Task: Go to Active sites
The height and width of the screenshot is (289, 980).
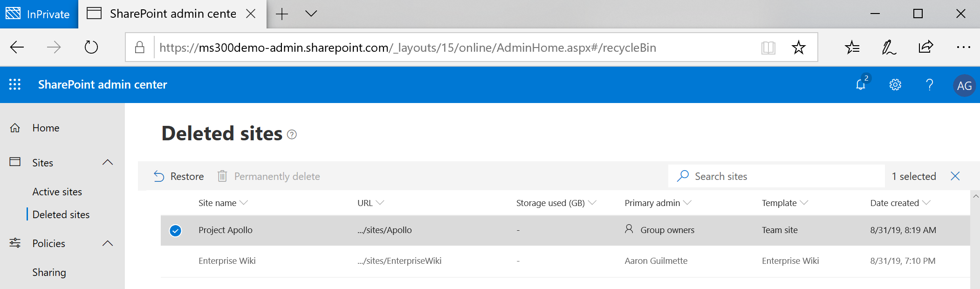Action: 57,192
